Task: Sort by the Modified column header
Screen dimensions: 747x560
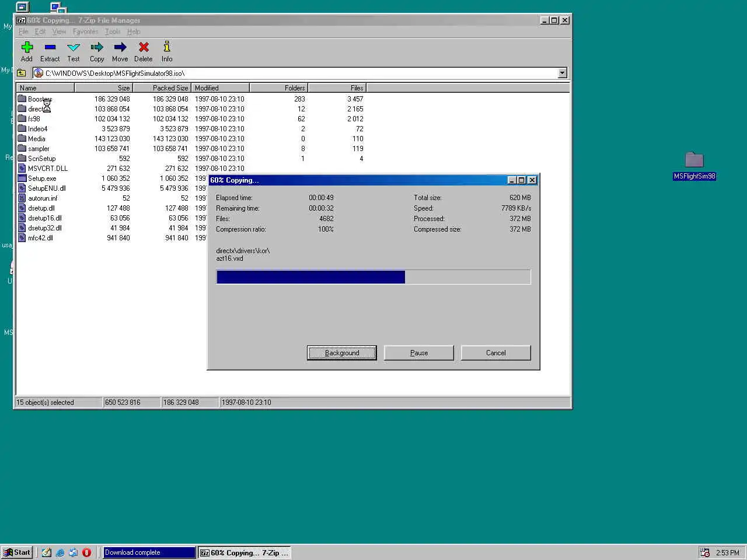Action: point(221,88)
